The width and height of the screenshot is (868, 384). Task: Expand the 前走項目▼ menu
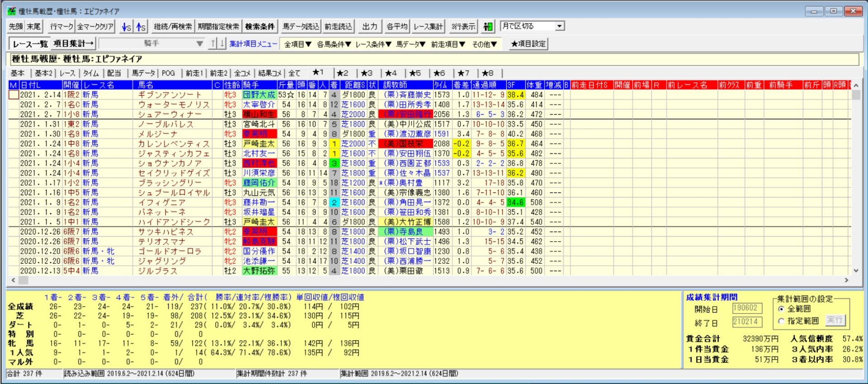[x=448, y=44]
